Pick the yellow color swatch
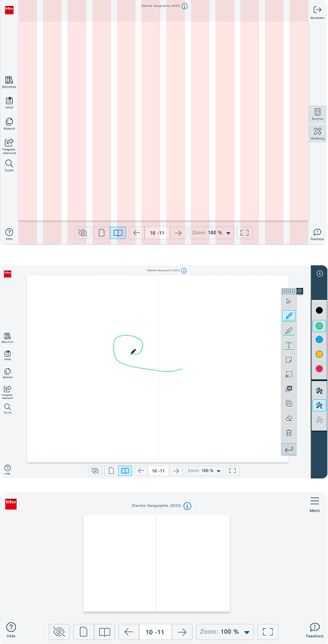Viewport: 328px width, 644px height. point(319,354)
